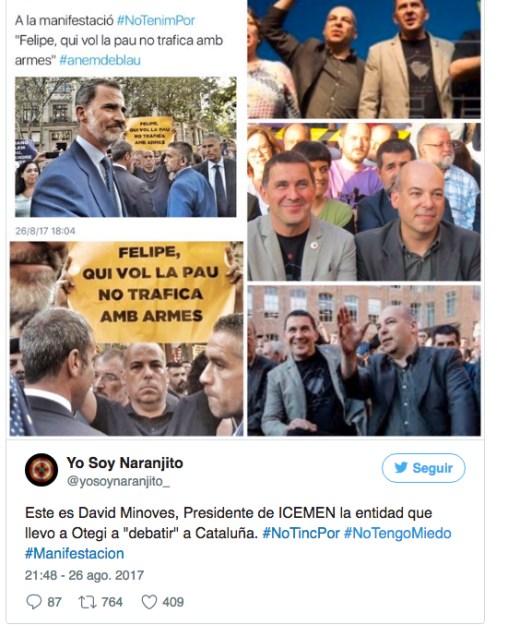Open the #NoTincPor hashtag
This screenshot has width=508, height=625.
(301, 533)
